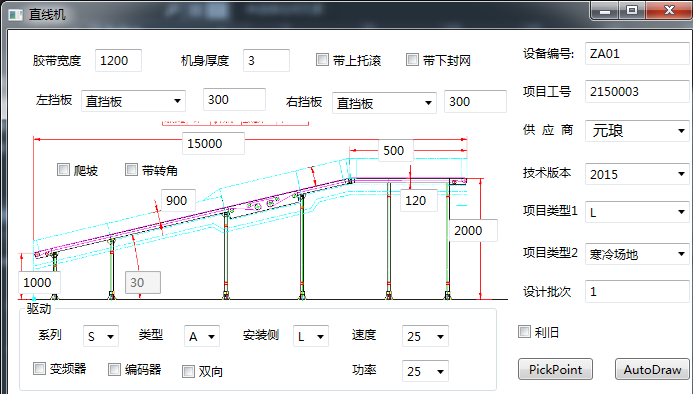Click the 机身厚度 input field
Viewport: 693px width, 394px height.
click(267, 61)
